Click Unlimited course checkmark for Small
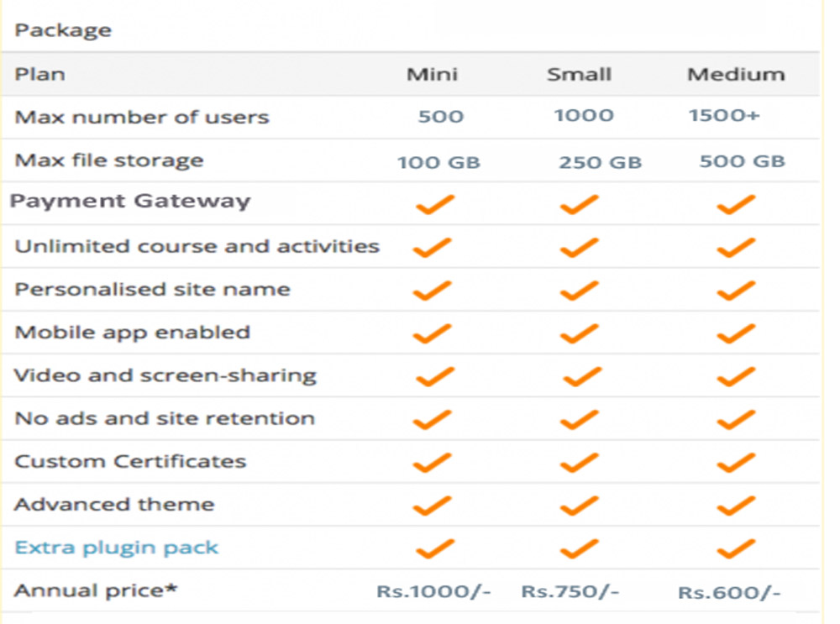 (x=579, y=248)
